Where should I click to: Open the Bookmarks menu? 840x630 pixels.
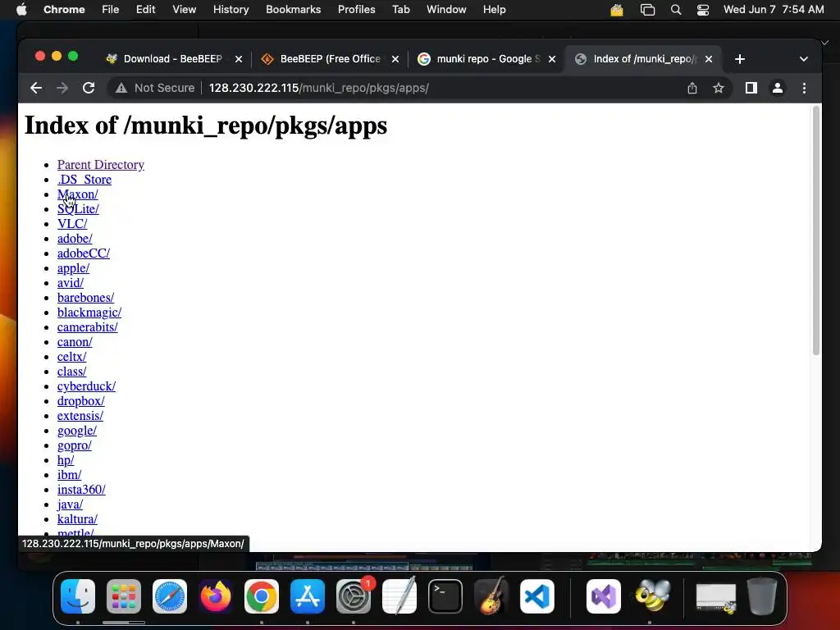(x=293, y=10)
